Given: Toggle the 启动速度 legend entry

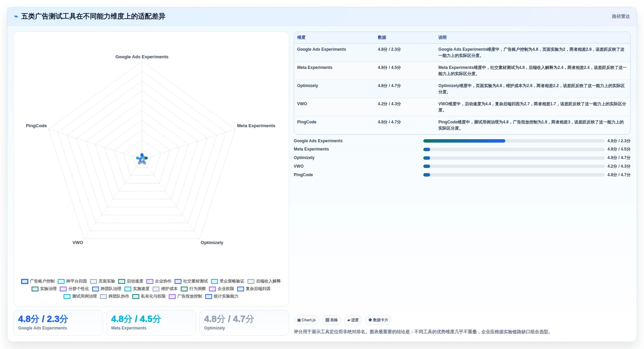Looking at the screenshot, I should tap(131, 281).
